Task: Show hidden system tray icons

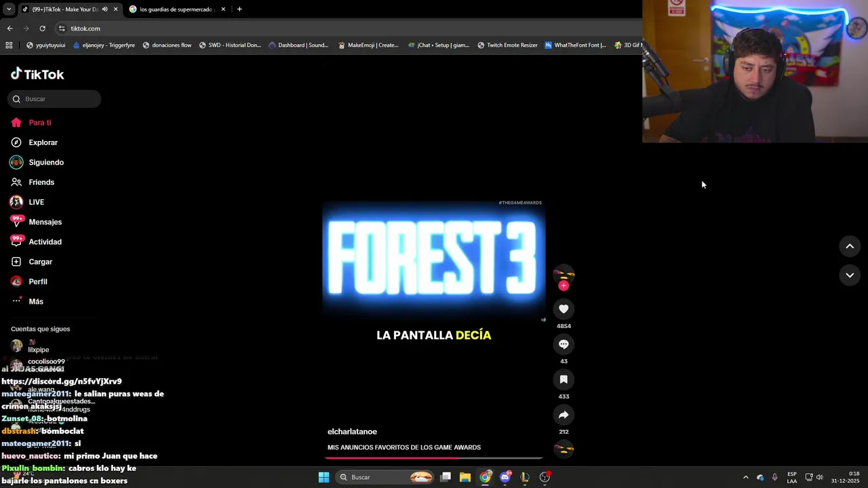Action: click(745, 477)
